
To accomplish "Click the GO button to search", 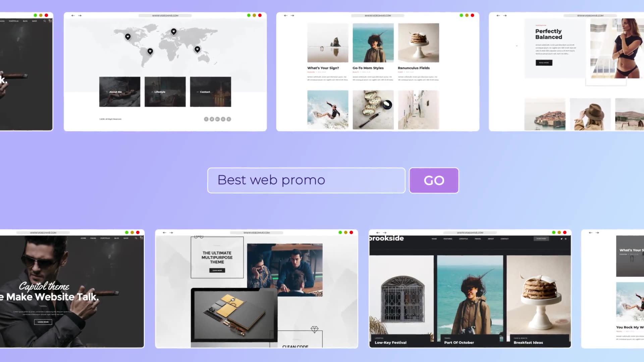I will coord(434,180).
